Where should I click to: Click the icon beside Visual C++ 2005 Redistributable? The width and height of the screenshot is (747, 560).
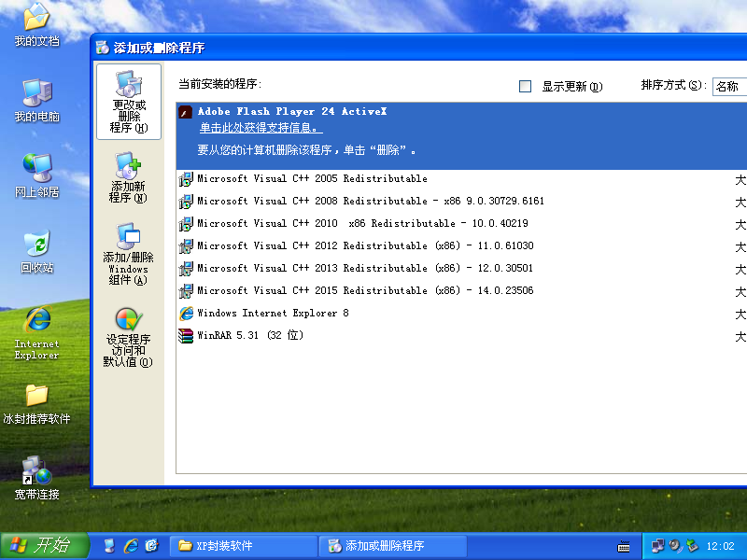[x=186, y=179]
